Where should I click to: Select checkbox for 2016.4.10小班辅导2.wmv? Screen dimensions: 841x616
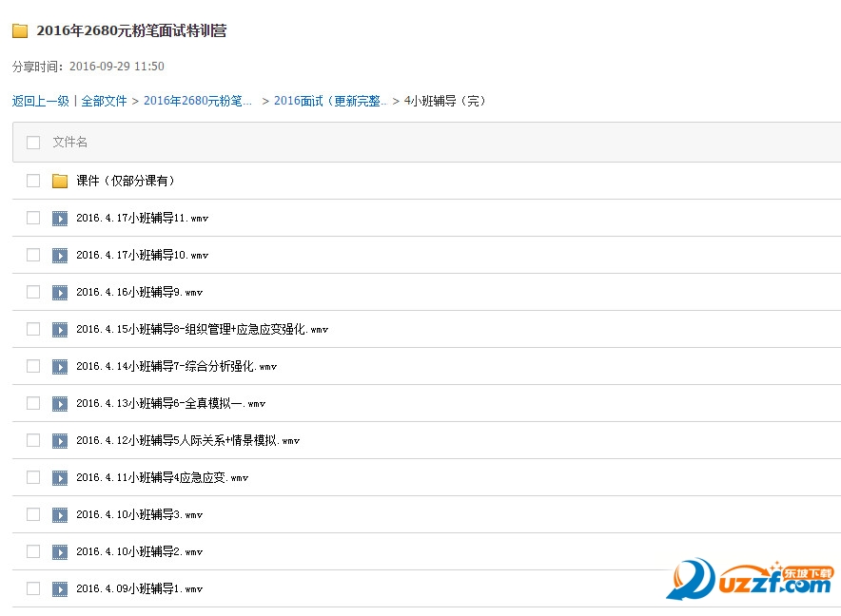tap(32, 551)
